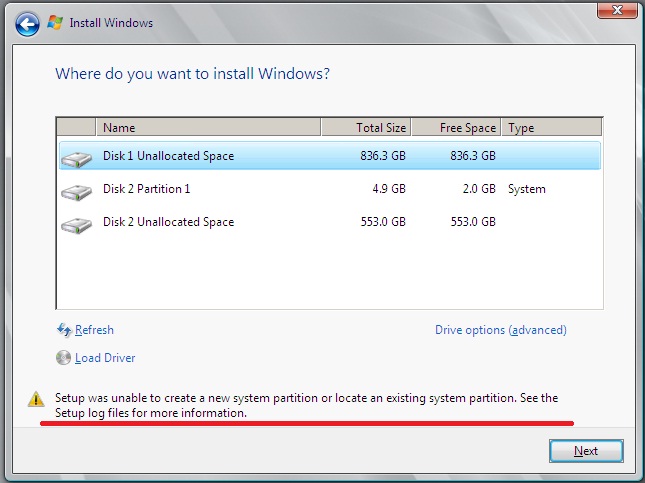Click the 4.9 GB total size value

point(389,189)
